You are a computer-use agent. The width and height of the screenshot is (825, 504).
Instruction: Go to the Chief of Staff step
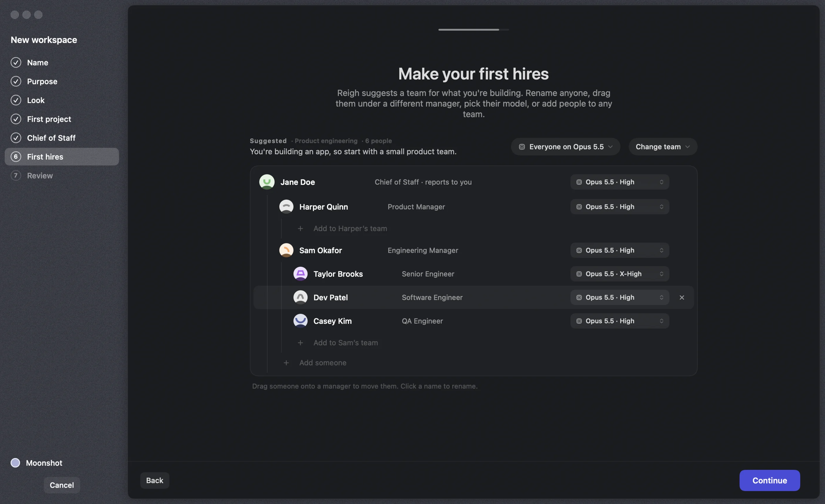click(62, 138)
